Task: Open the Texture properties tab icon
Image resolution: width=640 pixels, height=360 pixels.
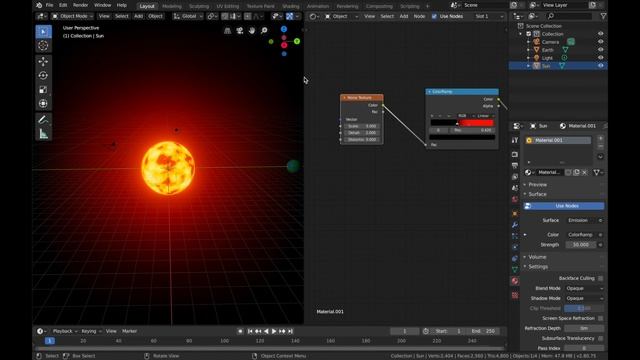Action: click(515, 295)
